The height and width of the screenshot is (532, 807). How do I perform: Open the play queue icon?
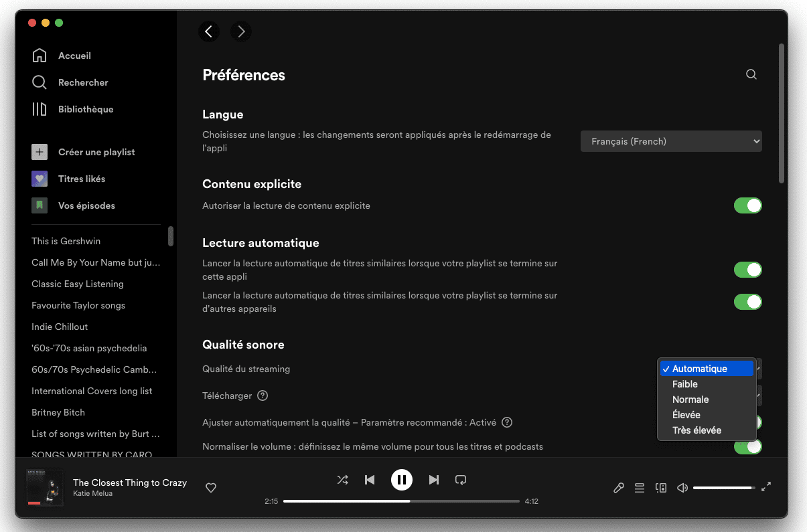click(640, 488)
